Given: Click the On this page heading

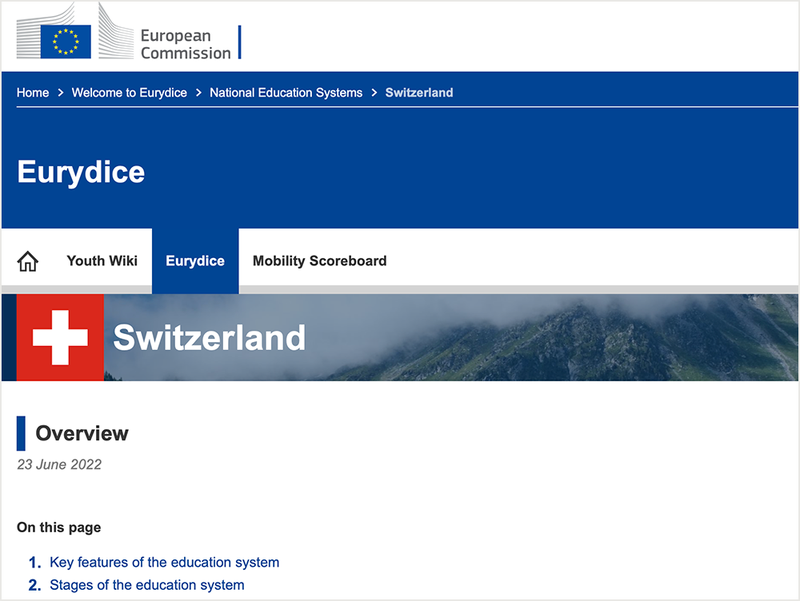Looking at the screenshot, I should pyautogui.click(x=58, y=527).
